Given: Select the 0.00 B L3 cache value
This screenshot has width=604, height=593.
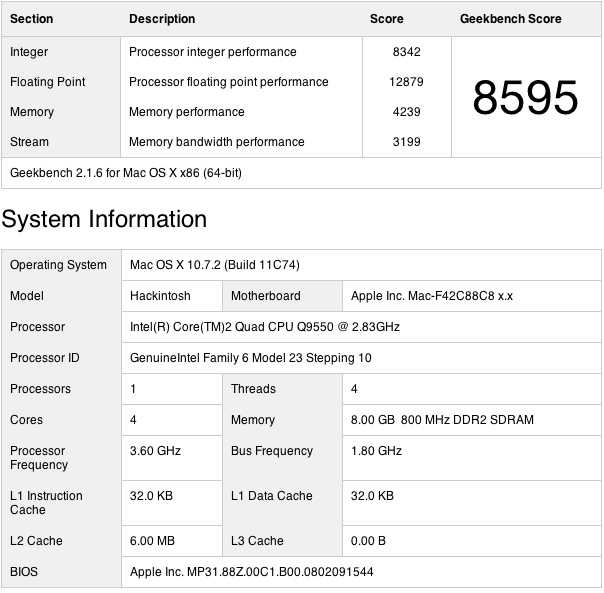Looking at the screenshot, I should [x=368, y=541].
